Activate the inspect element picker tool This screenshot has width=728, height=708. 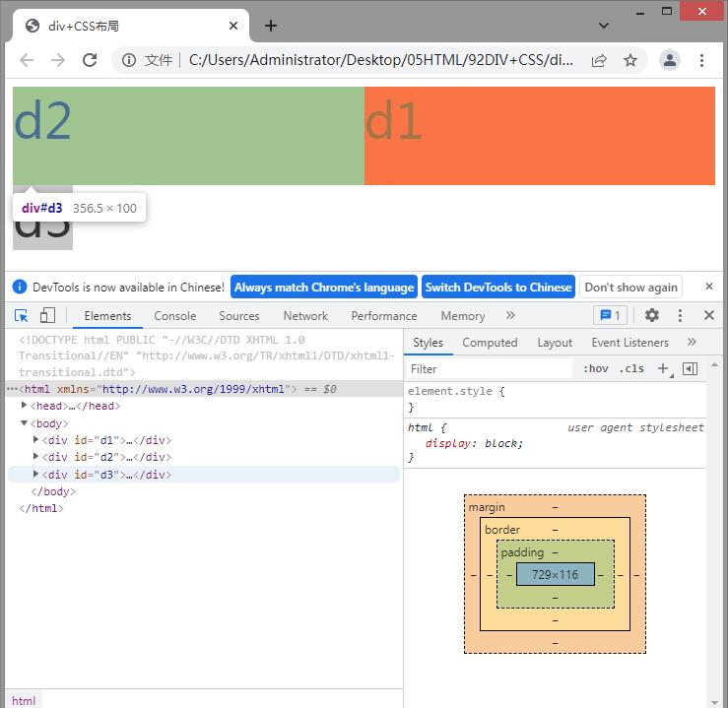(21, 315)
